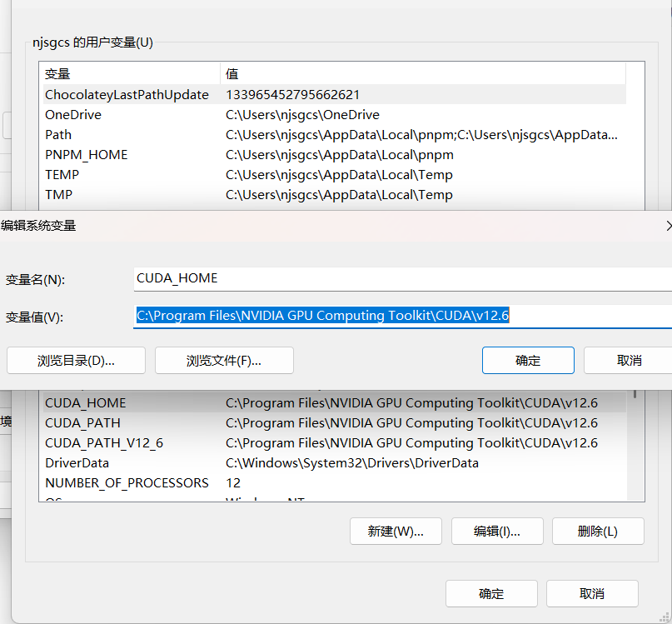Click 编辑(I)... for system variables
This screenshot has height=624, width=672.
497,532
